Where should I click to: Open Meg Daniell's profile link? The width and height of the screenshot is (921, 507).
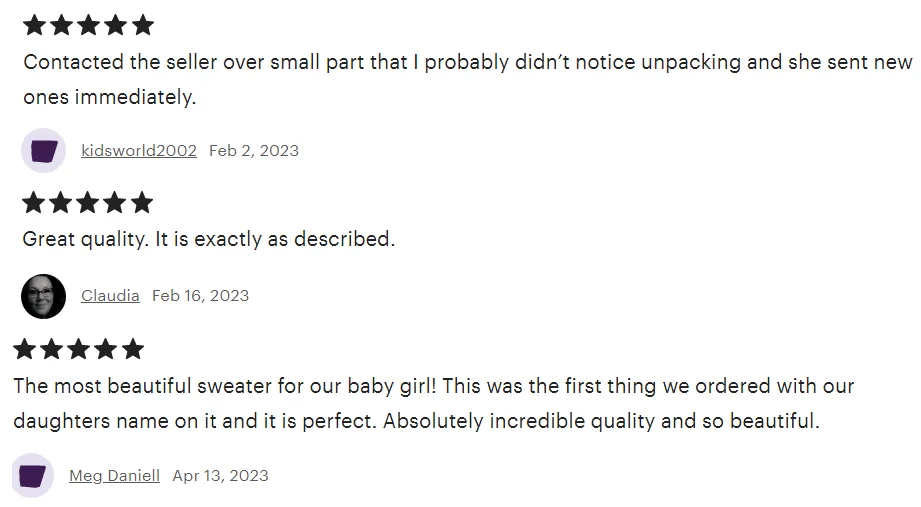(x=114, y=476)
